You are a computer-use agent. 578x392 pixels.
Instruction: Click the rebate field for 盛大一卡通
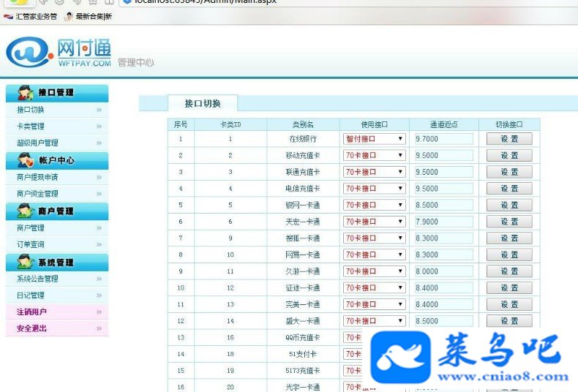point(444,321)
